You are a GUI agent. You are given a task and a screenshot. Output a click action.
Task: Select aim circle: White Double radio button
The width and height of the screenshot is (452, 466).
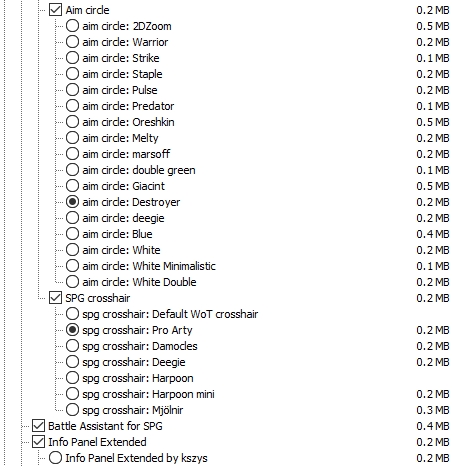[x=72, y=282]
